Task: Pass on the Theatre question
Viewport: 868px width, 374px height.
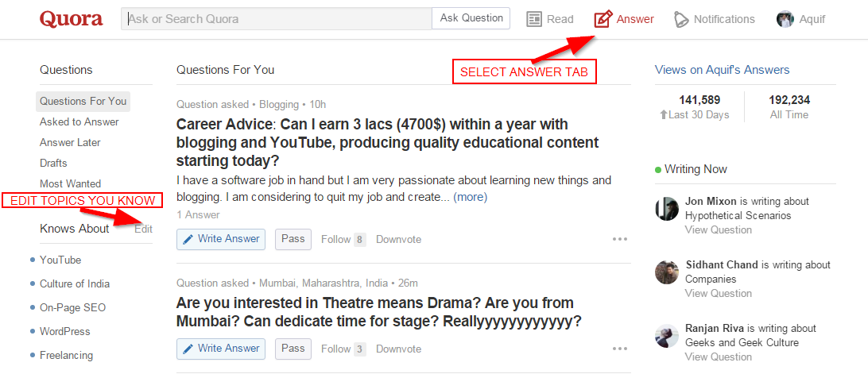Action: click(x=293, y=349)
